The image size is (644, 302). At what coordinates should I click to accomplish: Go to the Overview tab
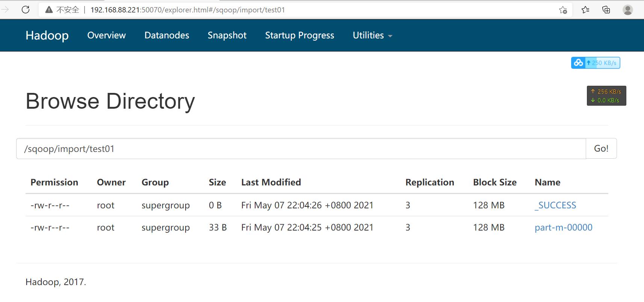click(x=106, y=35)
